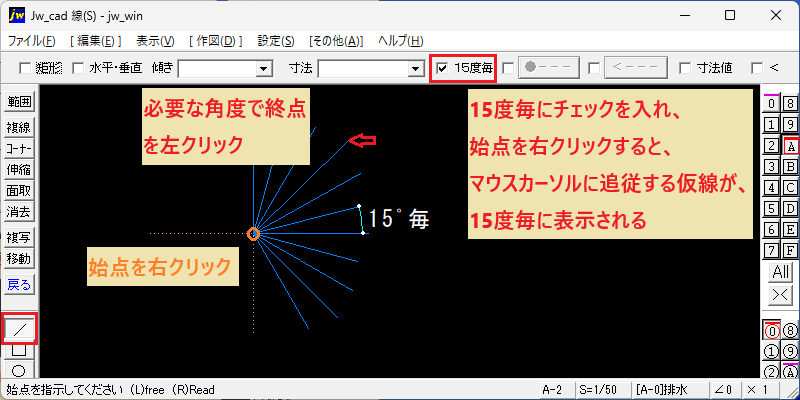Click the 範囲 range selection button
Image resolution: width=800 pixels, height=400 pixels.
click(19, 102)
